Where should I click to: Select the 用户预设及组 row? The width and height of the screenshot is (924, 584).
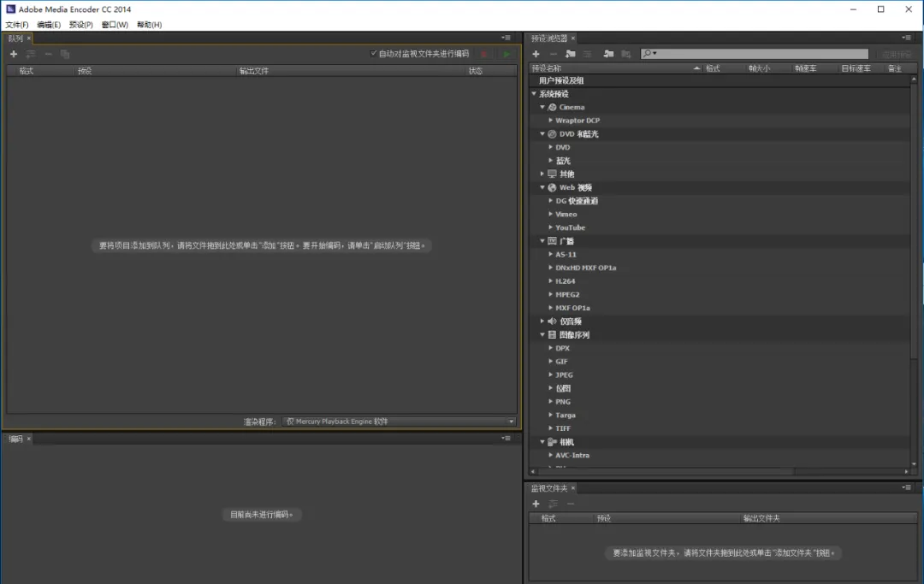(720, 80)
